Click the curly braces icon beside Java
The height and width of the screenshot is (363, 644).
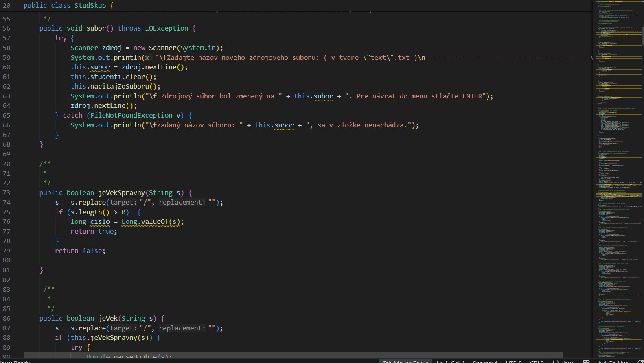point(555,361)
